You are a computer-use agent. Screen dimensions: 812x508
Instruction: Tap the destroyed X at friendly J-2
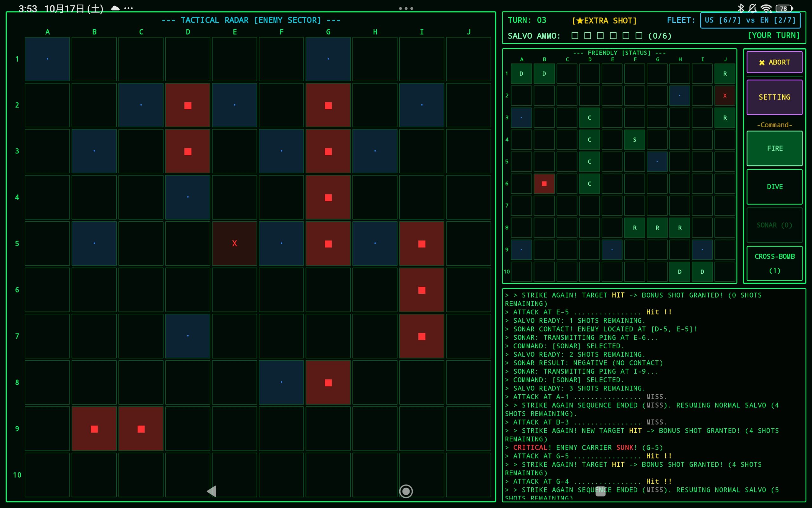tap(725, 96)
